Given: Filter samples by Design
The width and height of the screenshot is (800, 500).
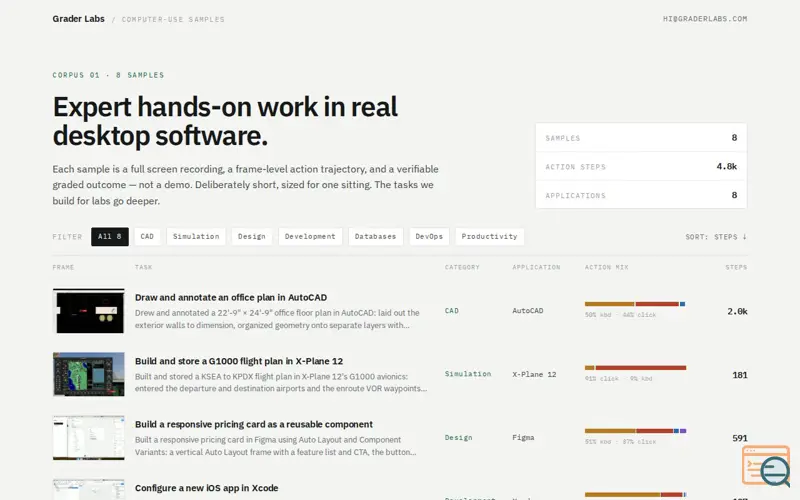Looking at the screenshot, I should click(252, 237).
